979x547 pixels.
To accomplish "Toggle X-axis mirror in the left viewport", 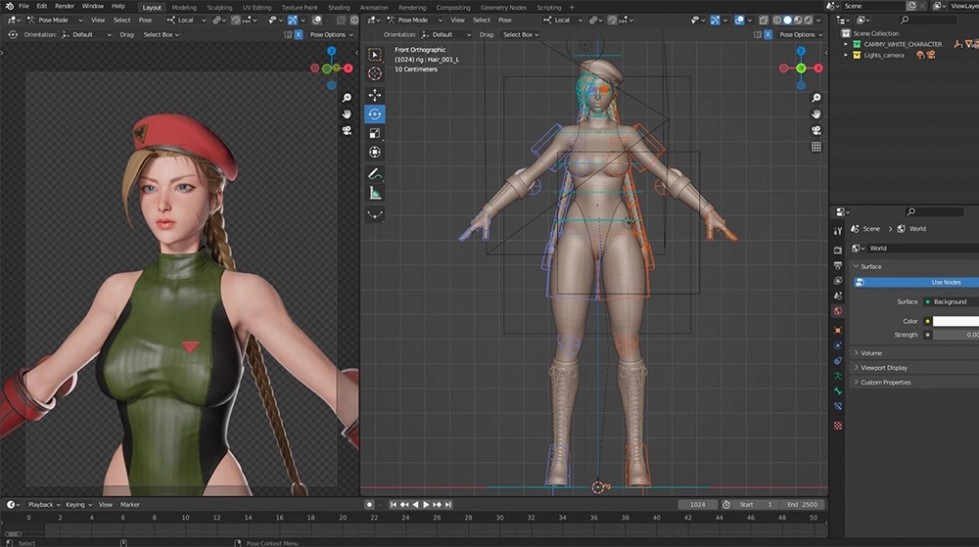I will point(298,34).
